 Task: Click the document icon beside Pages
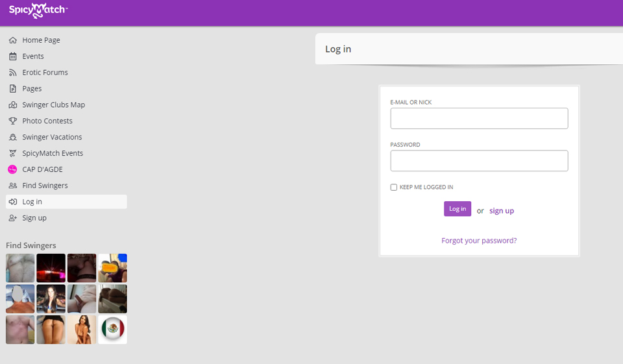(x=13, y=89)
